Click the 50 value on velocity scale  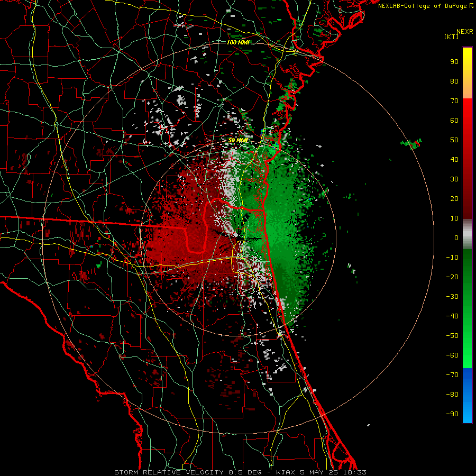pyautogui.click(x=454, y=140)
